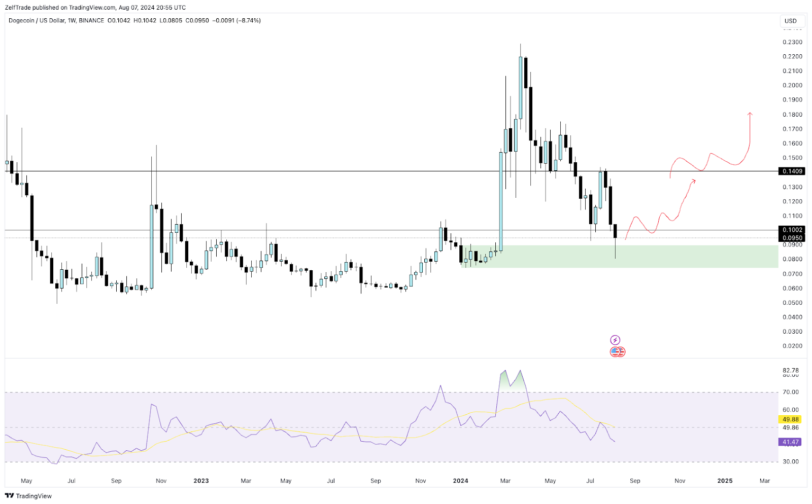Click the 2024 label on time axis

(460, 481)
